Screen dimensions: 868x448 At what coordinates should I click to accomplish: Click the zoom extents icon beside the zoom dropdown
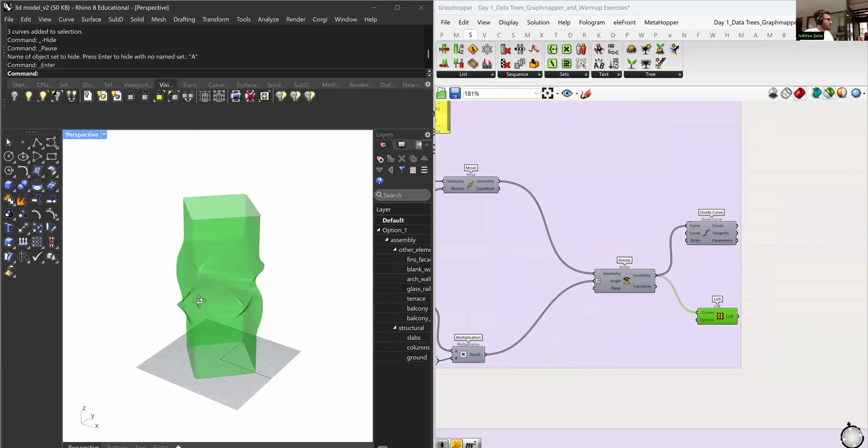(x=548, y=93)
